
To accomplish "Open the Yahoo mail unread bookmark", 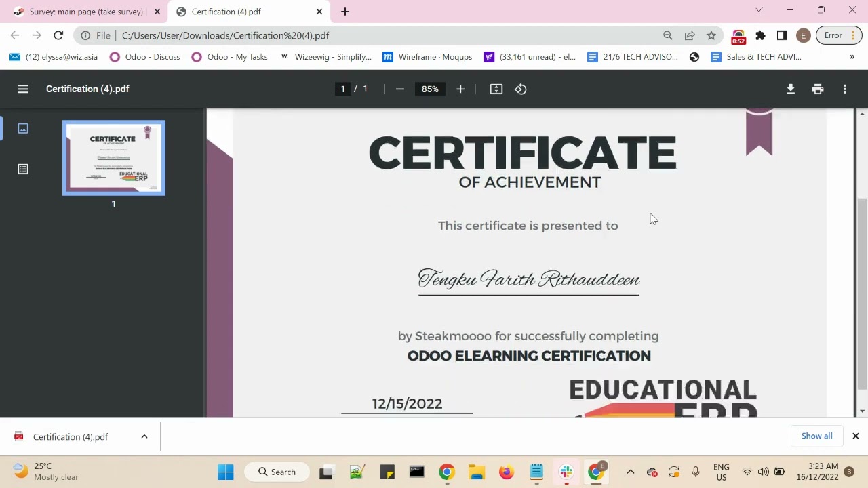I will 530,57.
